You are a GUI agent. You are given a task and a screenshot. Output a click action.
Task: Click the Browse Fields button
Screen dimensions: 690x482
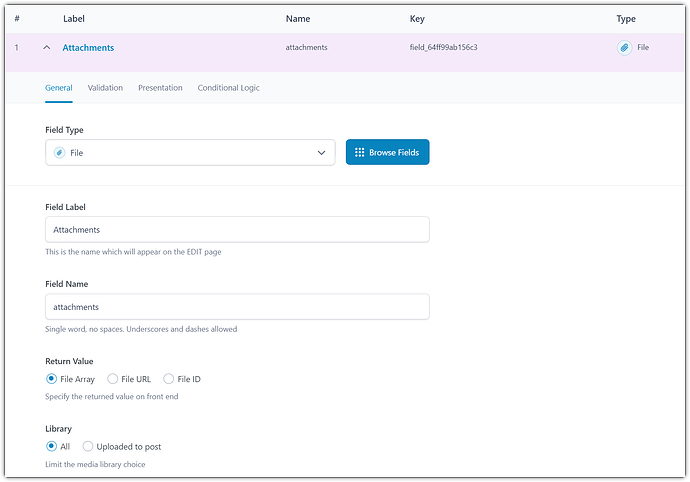387,152
